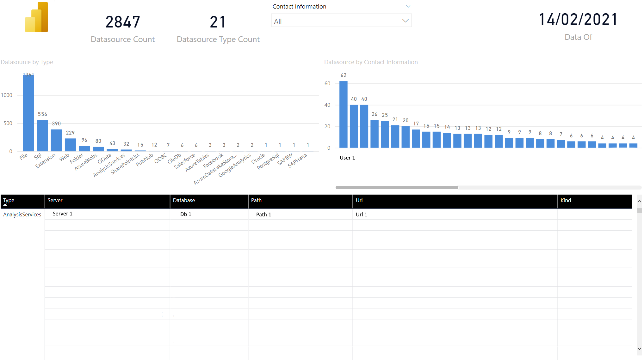Select the contact bar labeled 14
The width and height of the screenshot is (644, 362).
(x=447, y=140)
